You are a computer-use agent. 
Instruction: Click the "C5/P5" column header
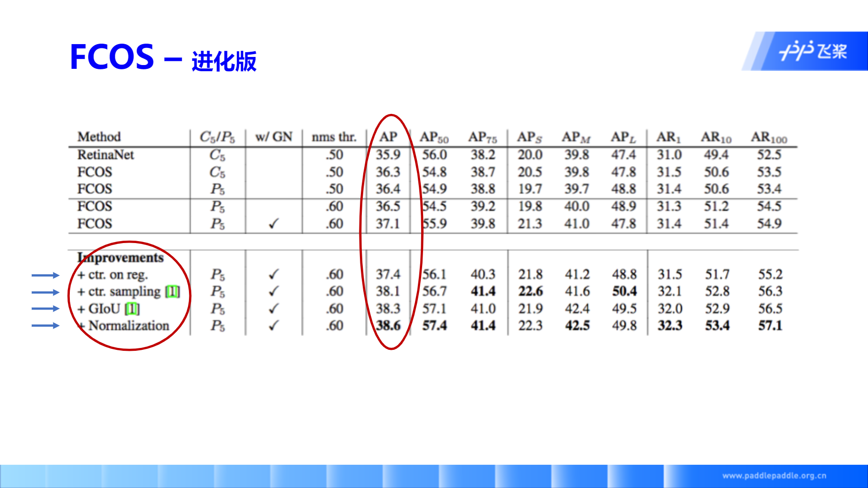[217, 137]
